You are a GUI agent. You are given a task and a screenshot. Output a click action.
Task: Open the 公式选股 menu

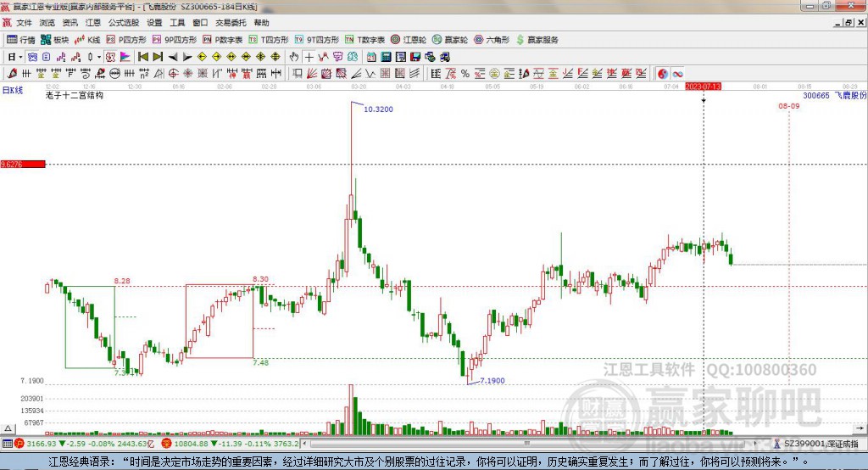[122, 23]
